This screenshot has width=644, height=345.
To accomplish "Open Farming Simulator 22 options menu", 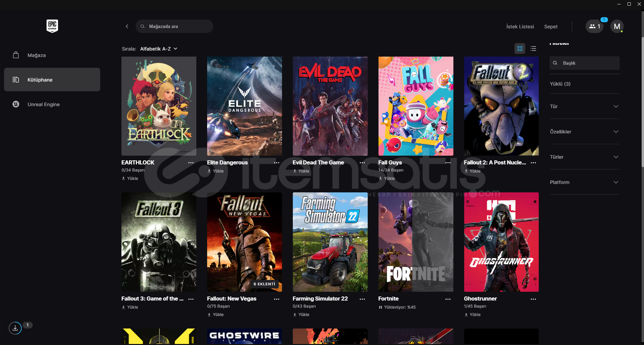I will 362,299.
